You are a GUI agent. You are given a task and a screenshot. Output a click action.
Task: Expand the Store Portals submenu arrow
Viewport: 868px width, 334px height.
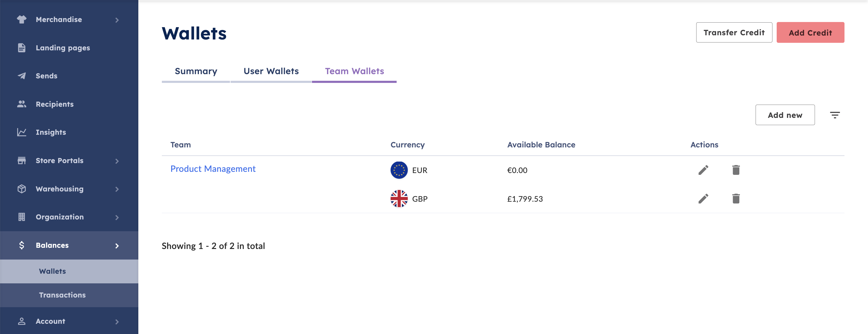coord(117,161)
